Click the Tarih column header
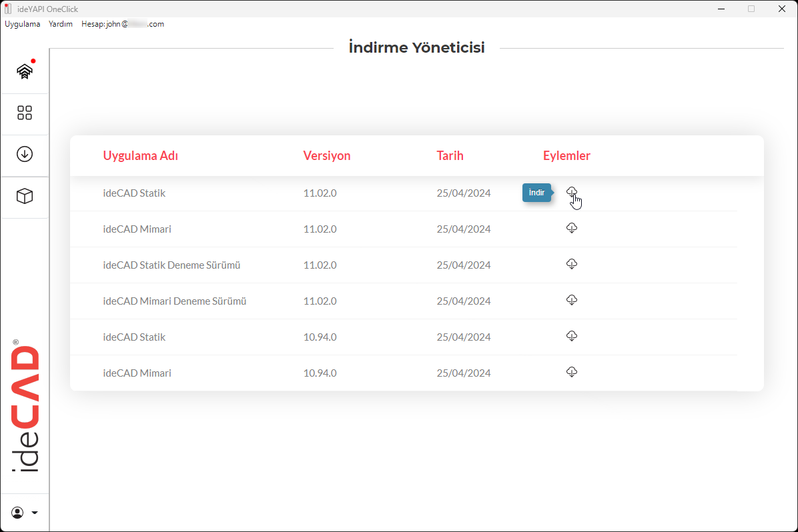The image size is (798, 532). point(450,156)
